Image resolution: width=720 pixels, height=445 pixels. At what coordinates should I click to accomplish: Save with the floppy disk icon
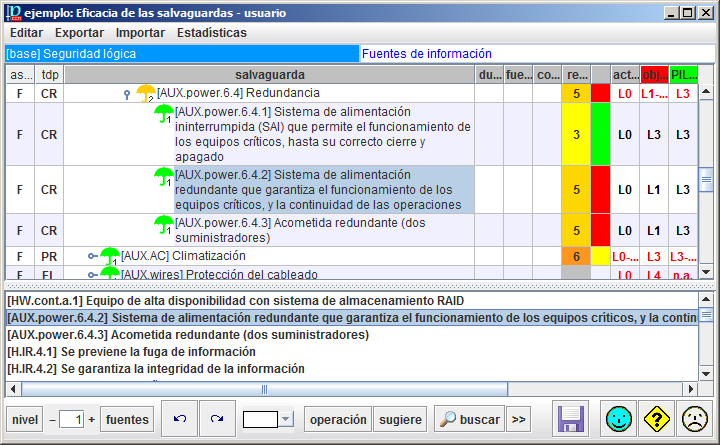click(571, 419)
